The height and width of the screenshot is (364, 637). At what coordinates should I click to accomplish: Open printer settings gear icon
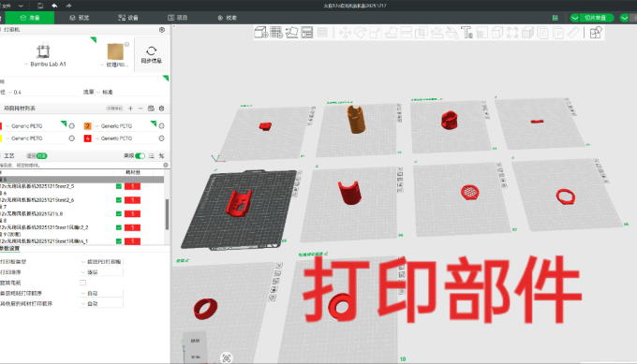pos(162,30)
